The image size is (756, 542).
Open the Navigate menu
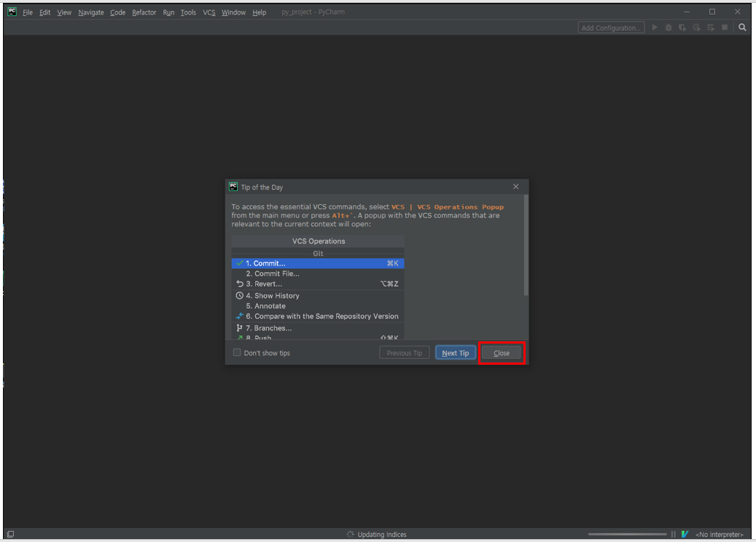90,12
